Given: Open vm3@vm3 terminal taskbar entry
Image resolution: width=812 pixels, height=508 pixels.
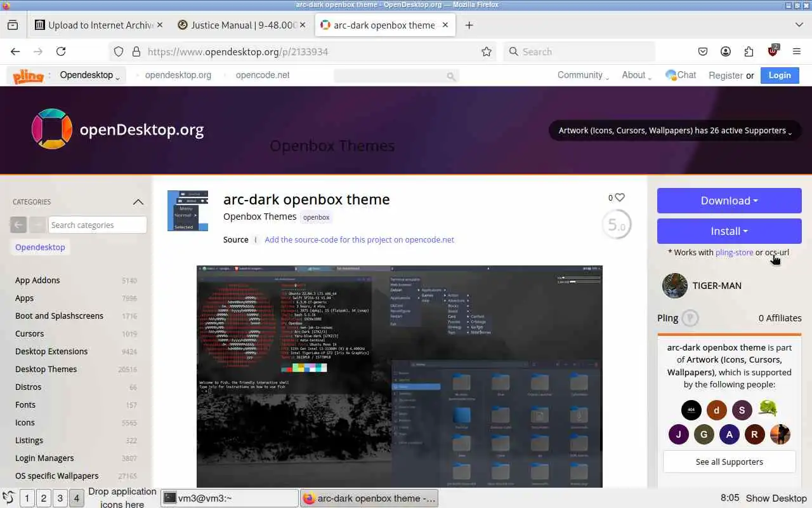Looking at the screenshot, I should click(230, 498).
